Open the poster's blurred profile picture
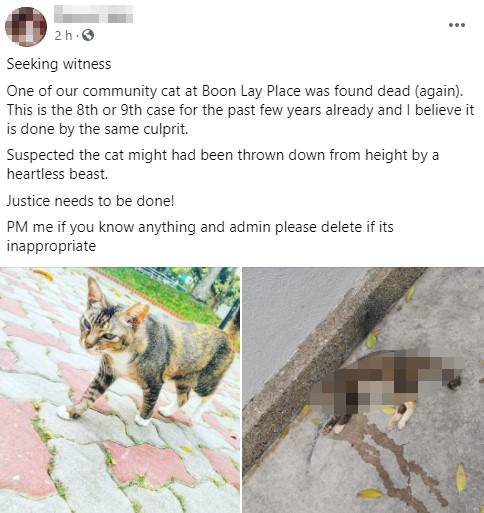Screen dimensions: 484x513 click(26, 26)
